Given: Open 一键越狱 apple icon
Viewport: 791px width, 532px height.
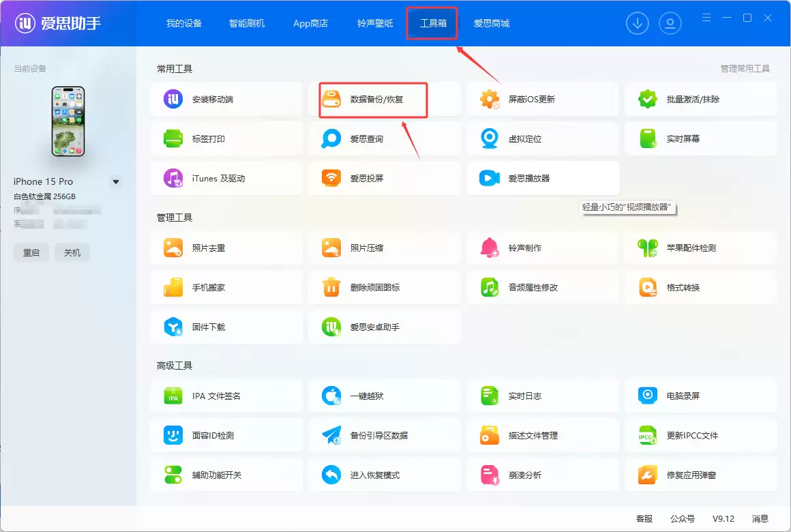Looking at the screenshot, I should pos(331,396).
